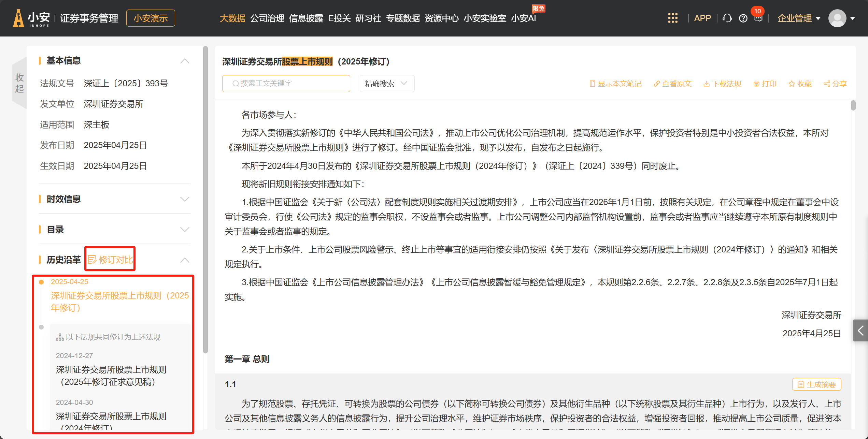Click the APP link

click(x=702, y=18)
